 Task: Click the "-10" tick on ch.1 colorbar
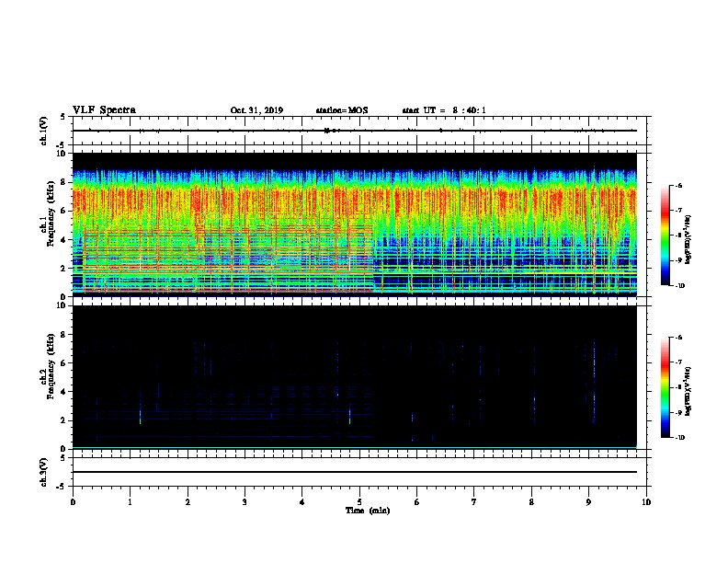pyautogui.click(x=680, y=285)
